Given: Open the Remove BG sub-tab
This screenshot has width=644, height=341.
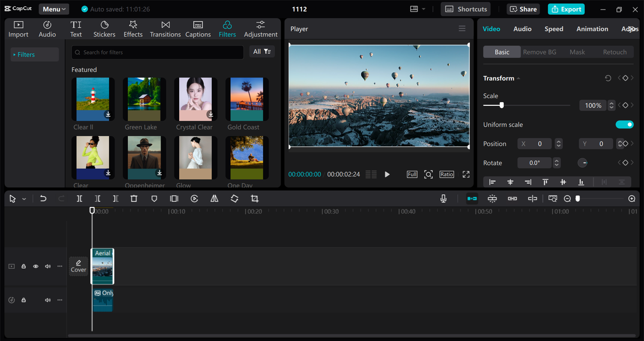Looking at the screenshot, I should point(539,52).
